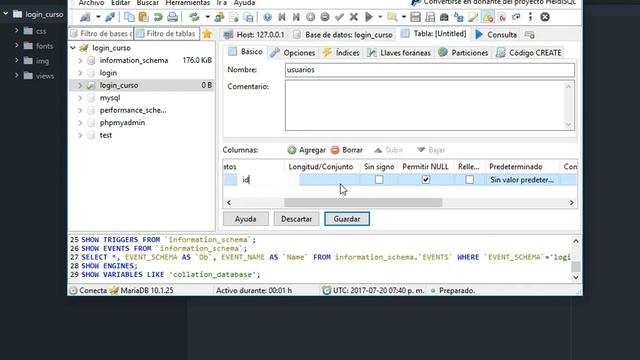Click the blue help icon in toolbar

click(x=267, y=17)
